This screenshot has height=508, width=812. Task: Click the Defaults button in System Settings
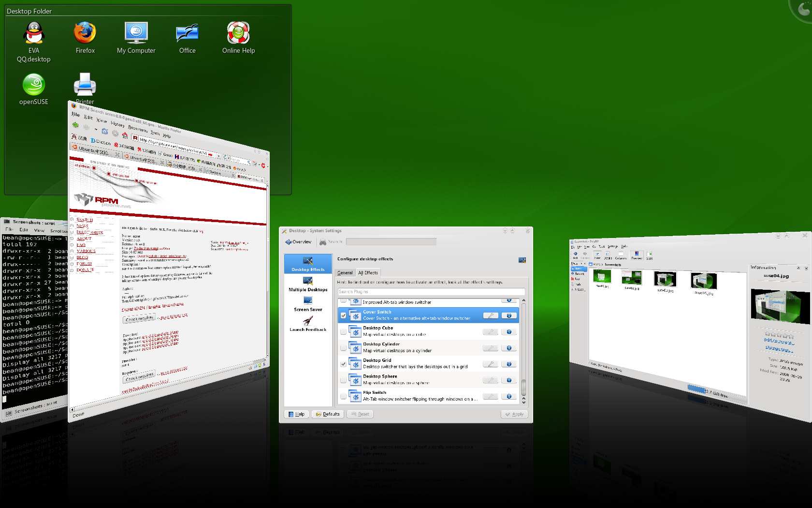tap(328, 414)
